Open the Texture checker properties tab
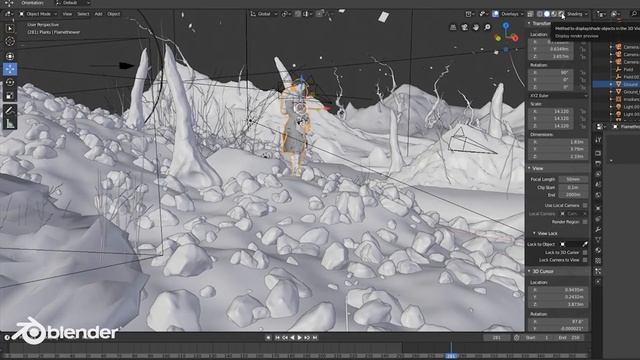640x360 pixels. [x=598, y=260]
